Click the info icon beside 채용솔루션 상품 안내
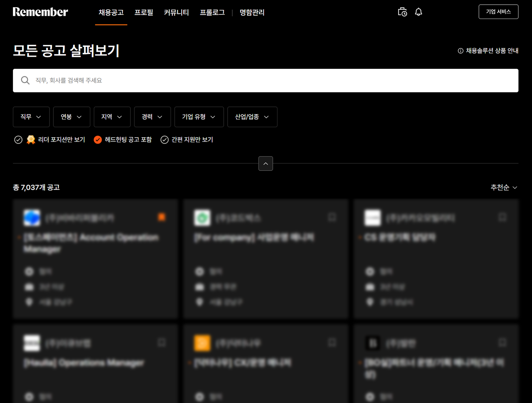This screenshot has height=403, width=532. tap(461, 51)
